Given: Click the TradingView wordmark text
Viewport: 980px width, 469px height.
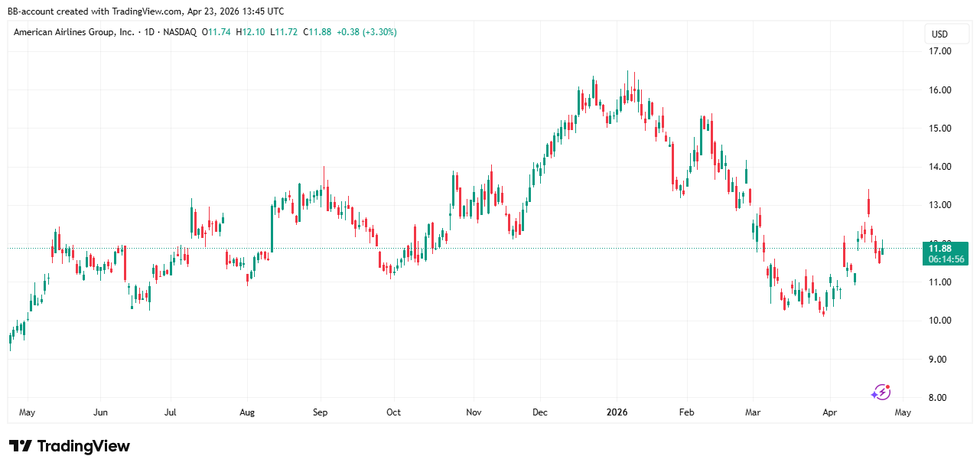Looking at the screenshot, I should click(x=83, y=446).
